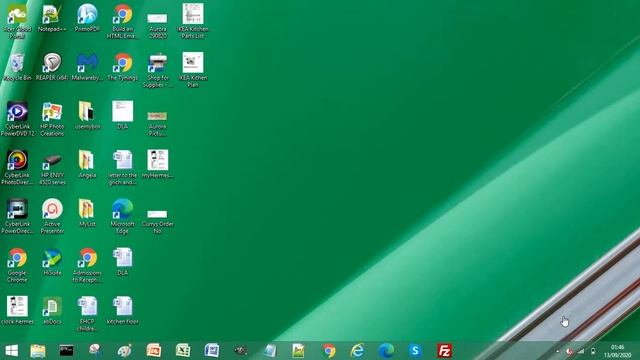Open Paint palette icon in taskbar
Viewport: 640px width, 360px height.
(x=124, y=351)
